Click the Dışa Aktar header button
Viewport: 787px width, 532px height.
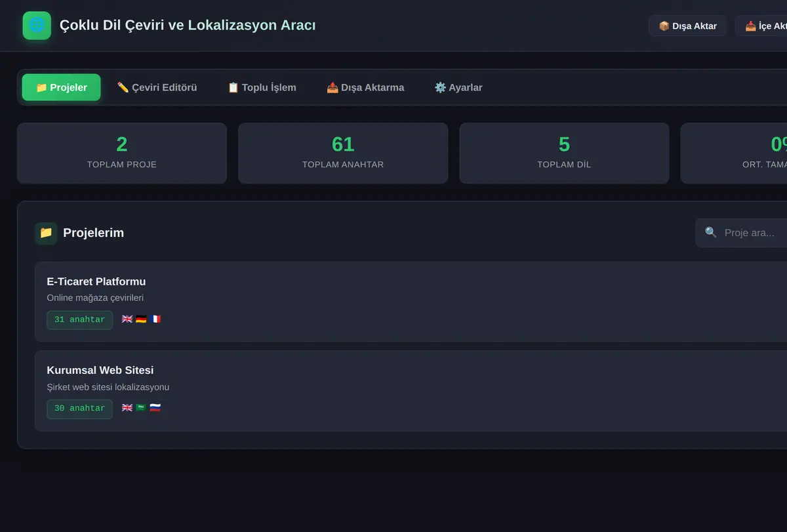[688, 26]
